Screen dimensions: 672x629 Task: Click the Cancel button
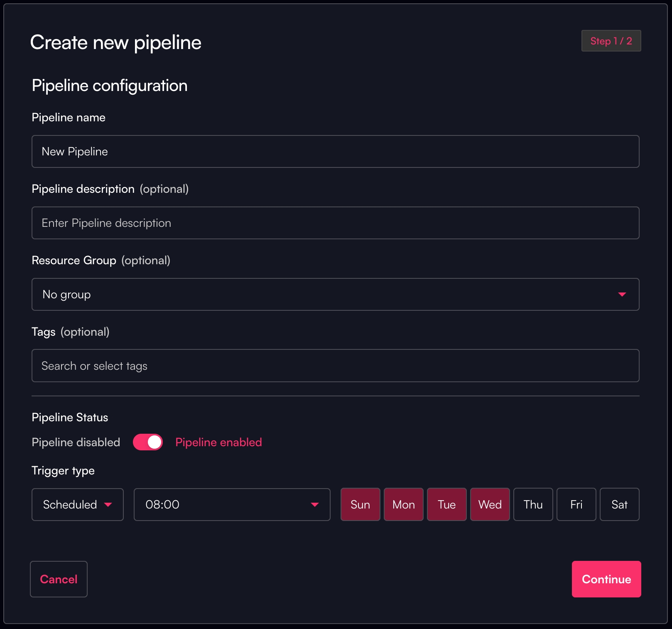click(x=59, y=579)
